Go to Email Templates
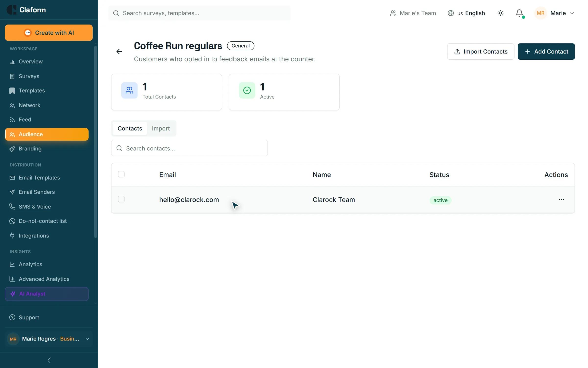Screen dimensions: 588x368 pos(47,178)
